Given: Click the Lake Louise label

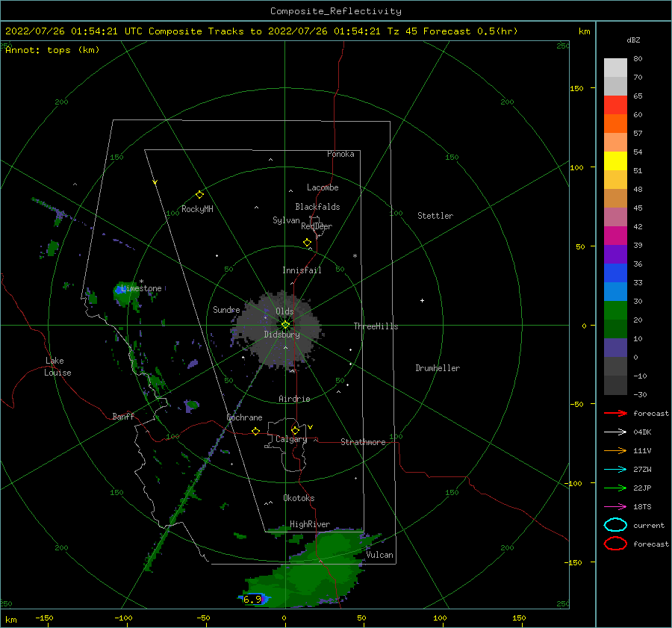Looking at the screenshot, I should (x=57, y=367).
